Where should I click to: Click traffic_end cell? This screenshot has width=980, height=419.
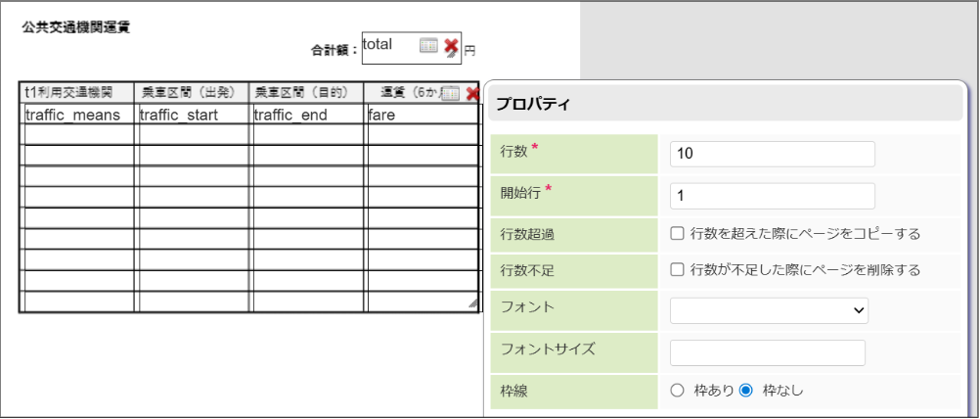coord(308,116)
